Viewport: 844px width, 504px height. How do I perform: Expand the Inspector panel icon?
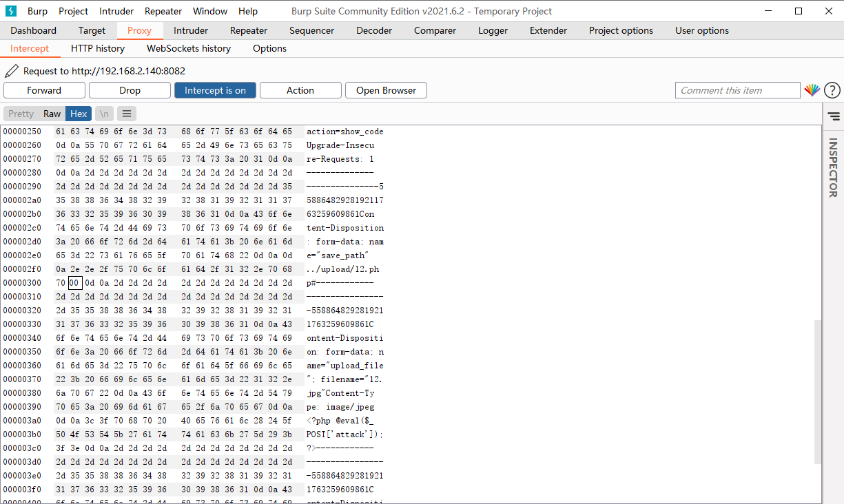(834, 116)
